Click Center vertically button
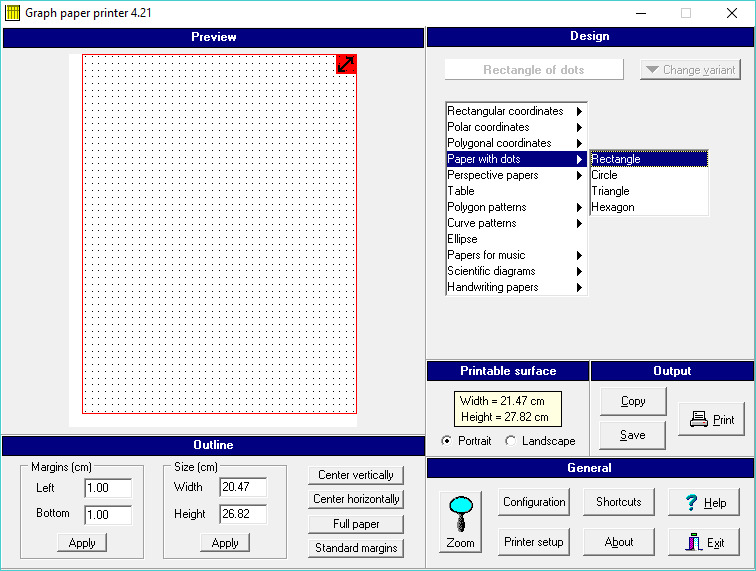 click(356, 475)
